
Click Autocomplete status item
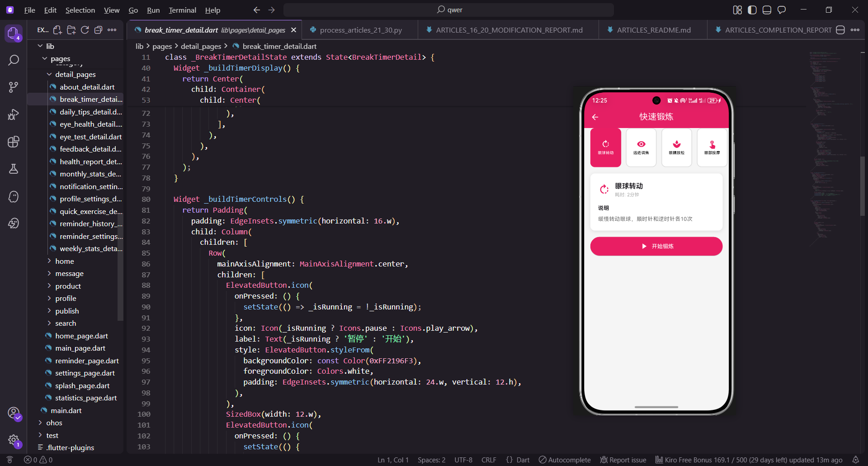point(565,460)
